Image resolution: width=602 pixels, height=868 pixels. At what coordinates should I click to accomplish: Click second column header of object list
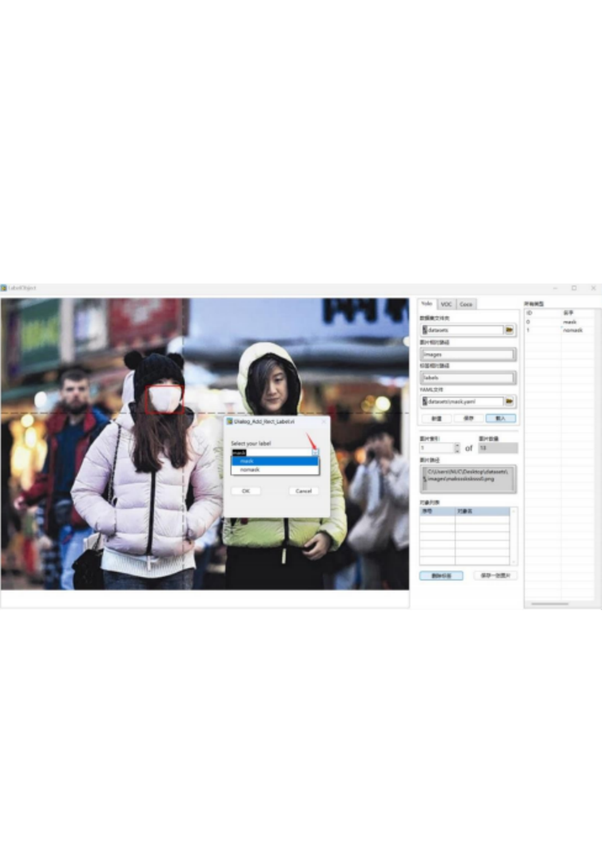click(482, 511)
